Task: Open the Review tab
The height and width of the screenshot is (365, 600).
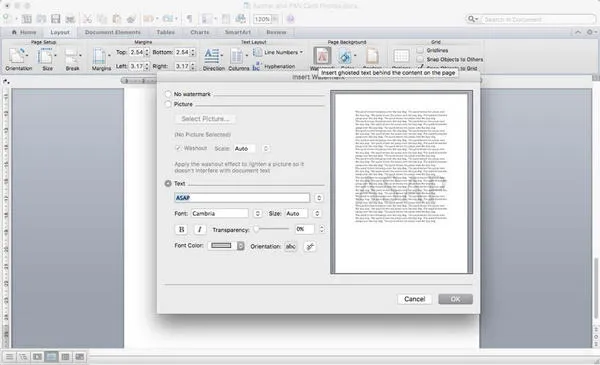Action: (276, 32)
